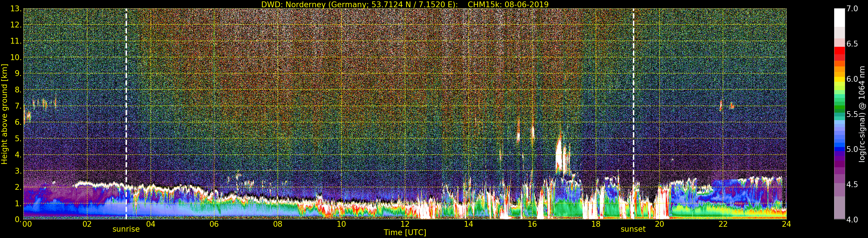The width and height of the screenshot is (868, 238).
Task: Click the time axis tick label '20'
Action: [x=659, y=224]
